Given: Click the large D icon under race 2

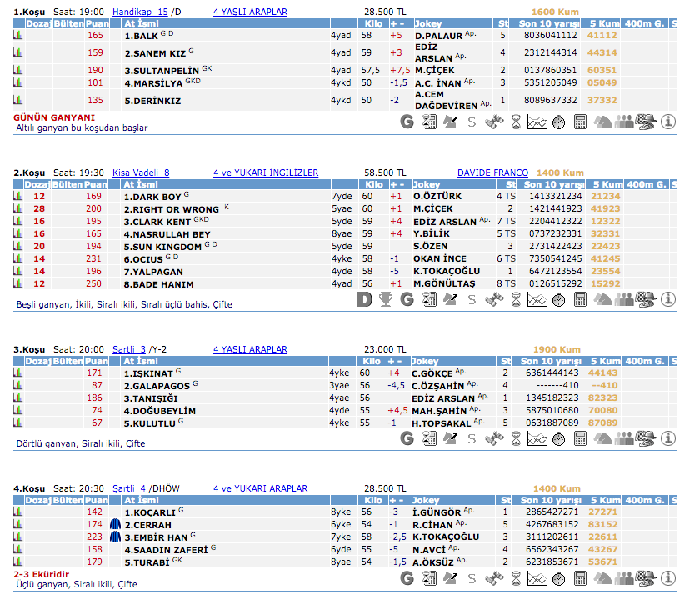Looking at the screenshot, I should tap(364, 299).
